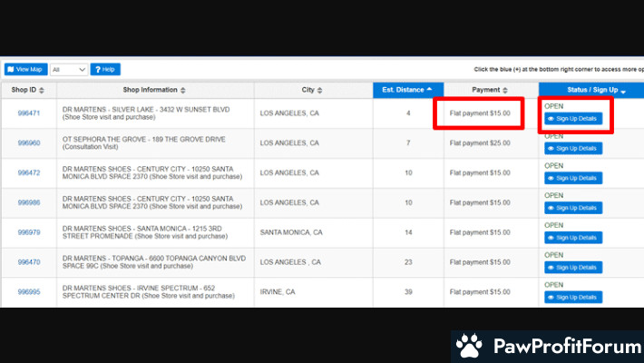Open shop ID 996960 link
644x363 pixels.
[x=29, y=143]
